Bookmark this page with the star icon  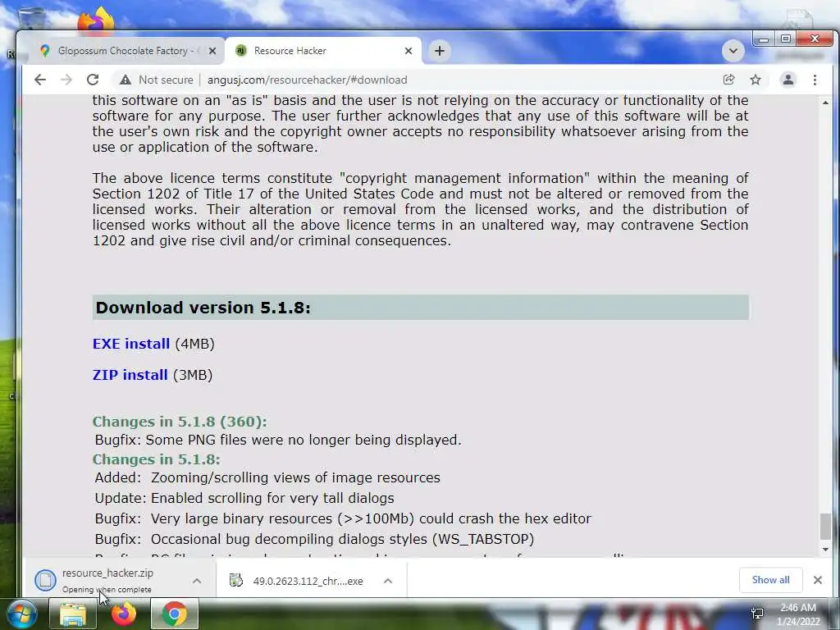[756, 80]
